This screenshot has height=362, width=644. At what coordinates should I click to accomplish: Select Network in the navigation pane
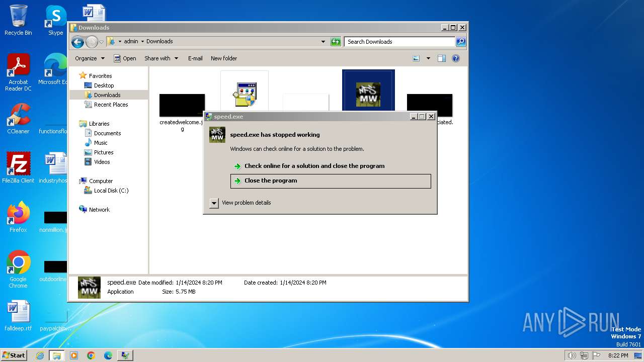[99, 210]
